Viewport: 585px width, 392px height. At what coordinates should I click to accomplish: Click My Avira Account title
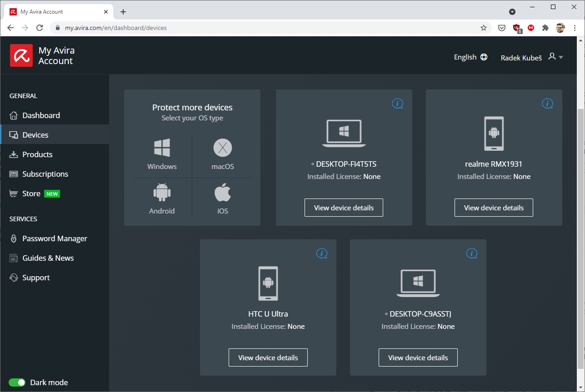(56, 56)
